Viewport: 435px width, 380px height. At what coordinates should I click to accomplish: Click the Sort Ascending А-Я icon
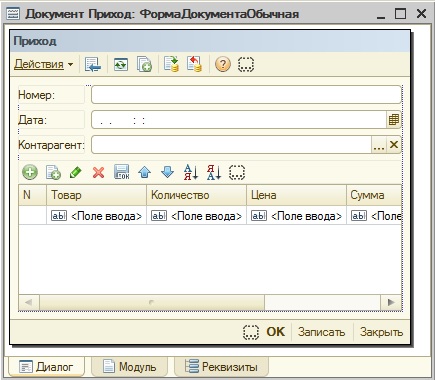point(191,172)
